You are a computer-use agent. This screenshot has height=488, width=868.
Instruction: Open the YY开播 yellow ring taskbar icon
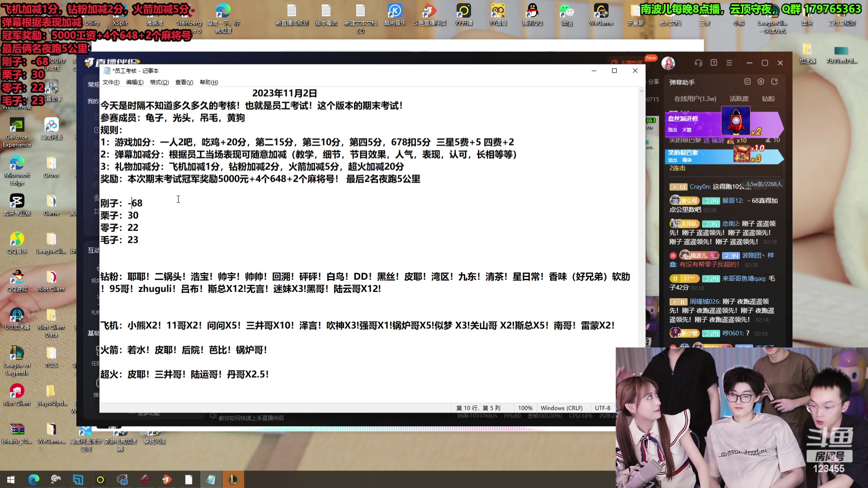tap(100, 479)
